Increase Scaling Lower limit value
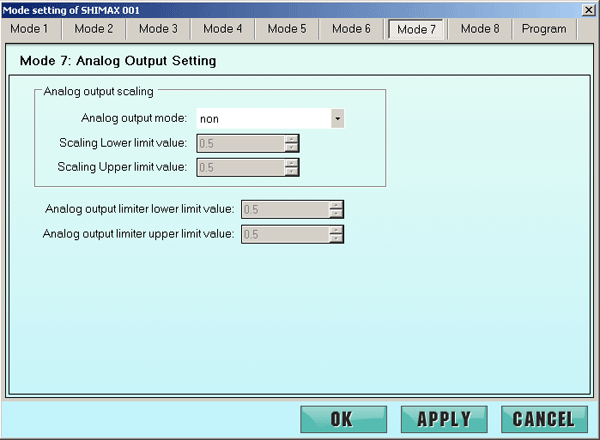 [291, 139]
